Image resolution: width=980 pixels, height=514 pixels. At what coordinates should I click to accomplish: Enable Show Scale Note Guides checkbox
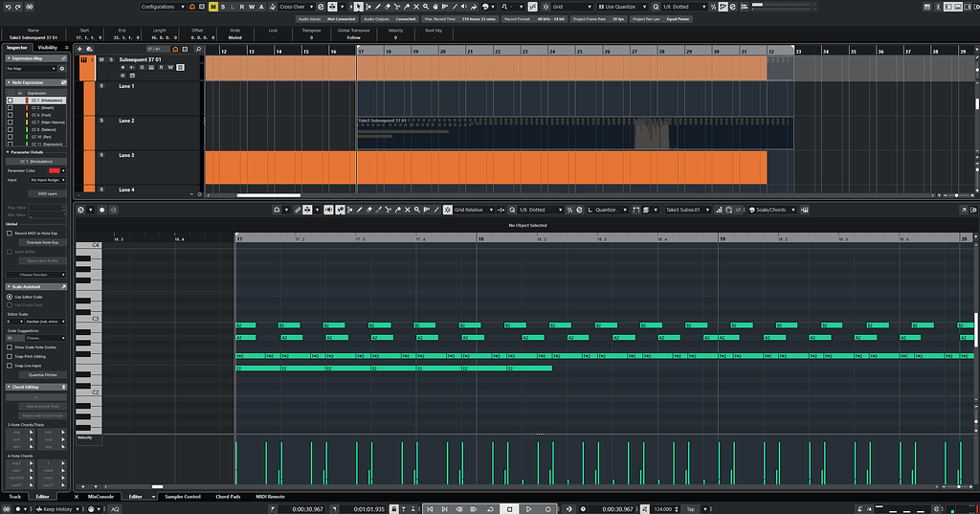coord(10,347)
